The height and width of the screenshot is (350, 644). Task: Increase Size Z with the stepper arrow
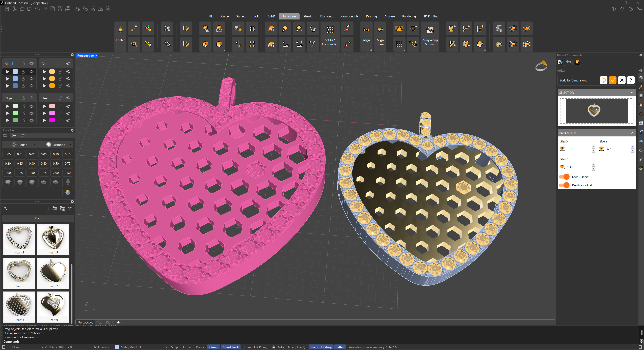click(x=593, y=165)
